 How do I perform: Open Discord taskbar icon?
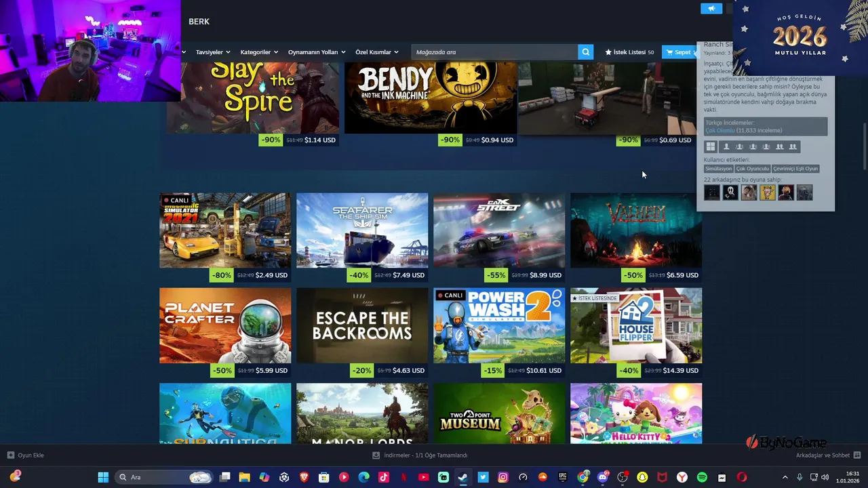(x=603, y=477)
